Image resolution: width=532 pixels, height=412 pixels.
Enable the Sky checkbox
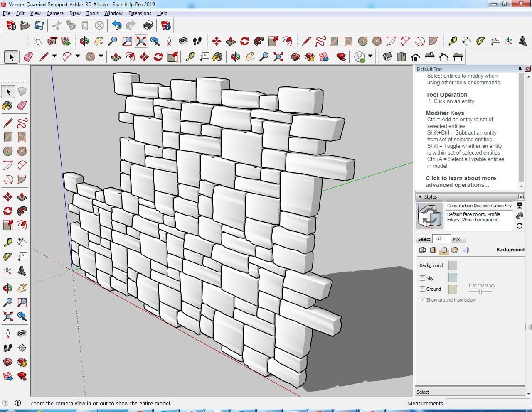coord(422,278)
